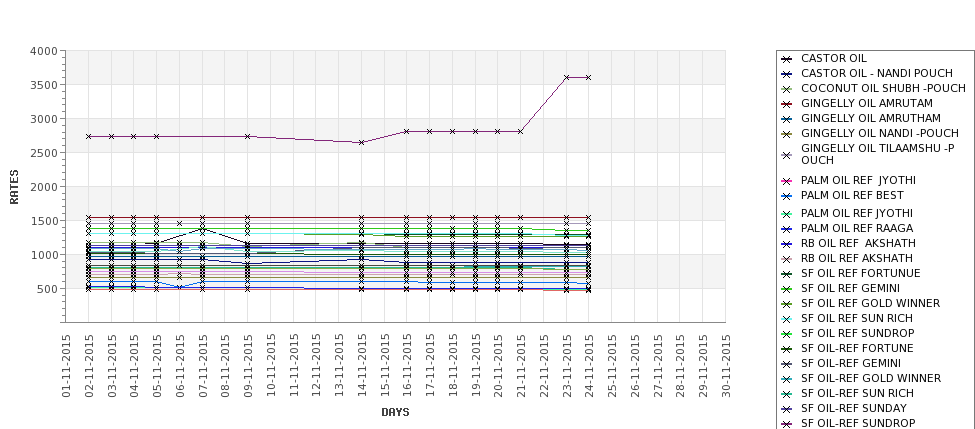Click the black line's peak point on 07-11-2015
Viewport: 975px width, 429px height.
pos(202,229)
